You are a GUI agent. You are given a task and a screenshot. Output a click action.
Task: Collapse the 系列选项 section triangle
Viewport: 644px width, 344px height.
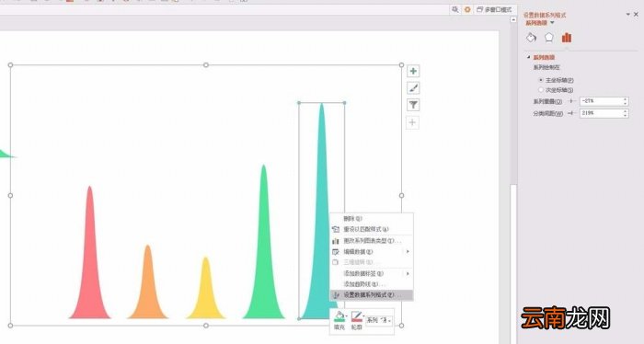coord(529,57)
